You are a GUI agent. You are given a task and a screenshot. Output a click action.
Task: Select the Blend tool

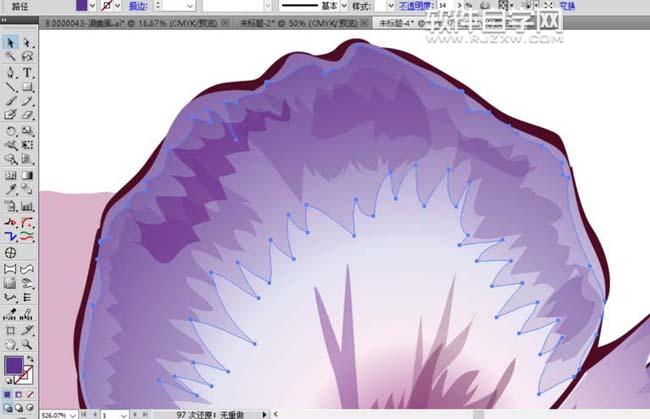pos(27,189)
